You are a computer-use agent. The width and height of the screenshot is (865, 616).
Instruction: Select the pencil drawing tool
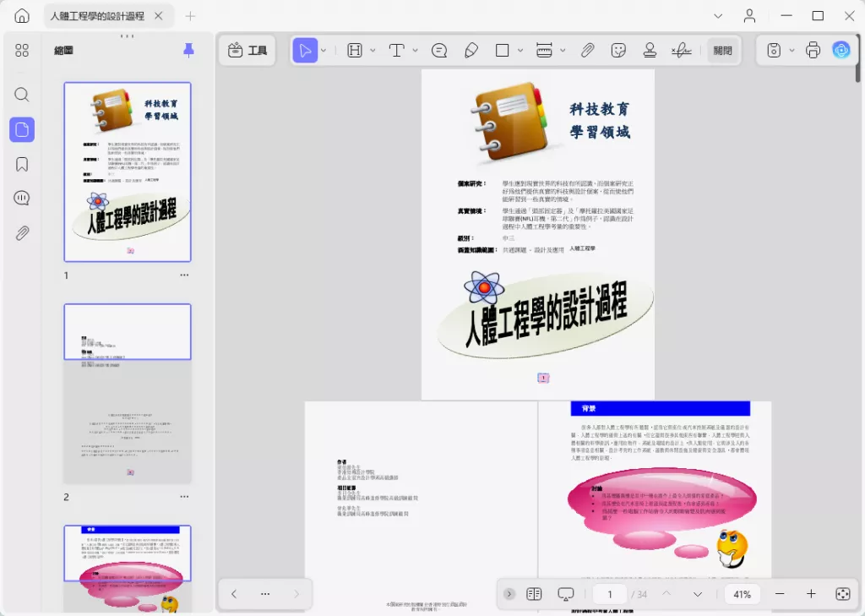(x=471, y=50)
